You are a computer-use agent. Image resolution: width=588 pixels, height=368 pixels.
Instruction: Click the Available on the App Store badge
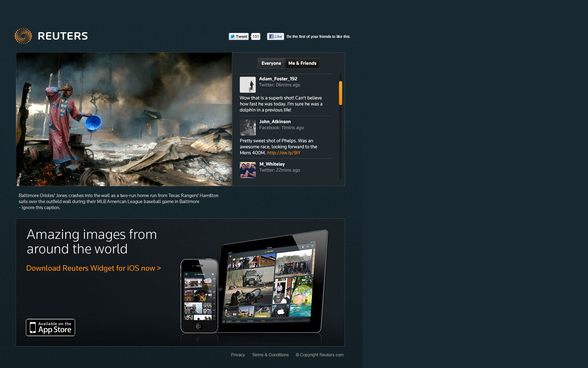click(50, 327)
